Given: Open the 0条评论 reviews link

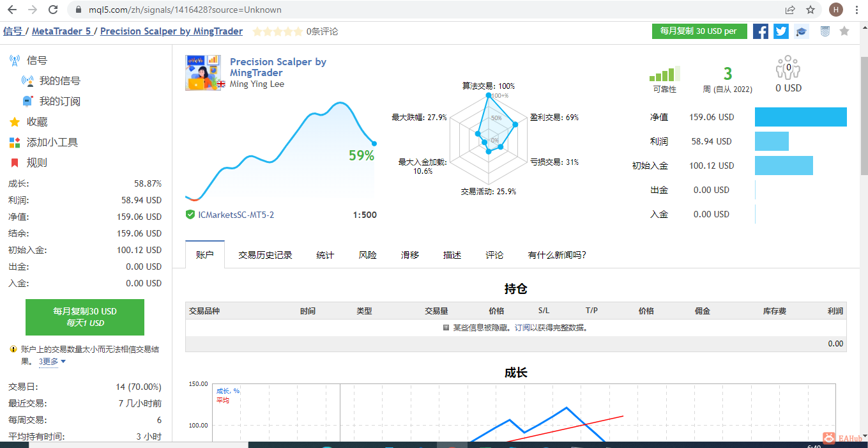Looking at the screenshot, I should (x=322, y=31).
